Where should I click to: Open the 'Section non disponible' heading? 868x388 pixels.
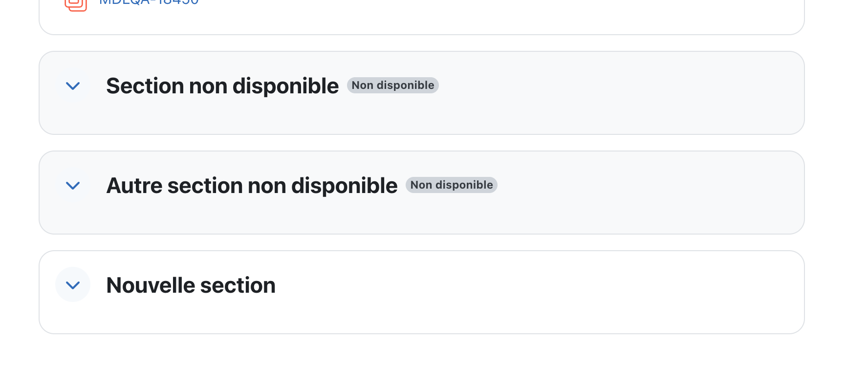222,86
